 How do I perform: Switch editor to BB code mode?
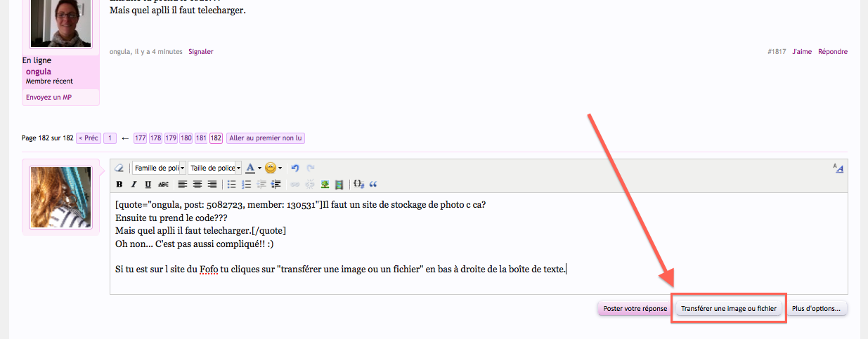838,168
